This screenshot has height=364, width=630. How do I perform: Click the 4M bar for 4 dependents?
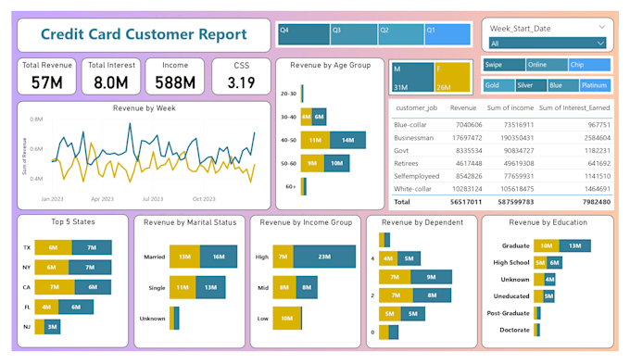coord(388,258)
